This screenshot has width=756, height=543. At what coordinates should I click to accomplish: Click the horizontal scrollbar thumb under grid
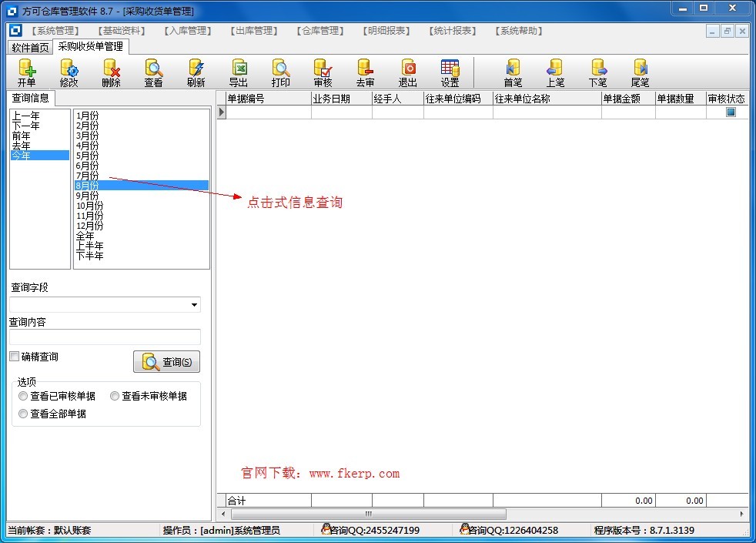click(368, 514)
